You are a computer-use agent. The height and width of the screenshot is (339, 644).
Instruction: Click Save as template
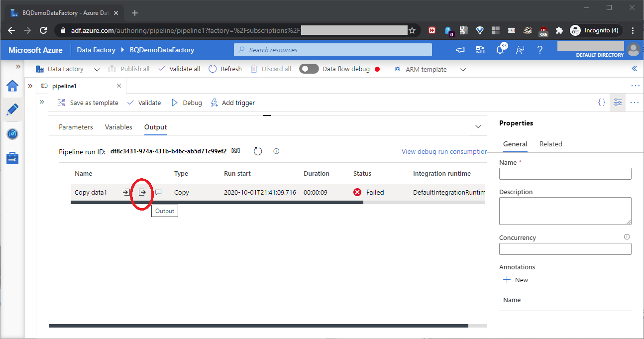[x=88, y=103]
